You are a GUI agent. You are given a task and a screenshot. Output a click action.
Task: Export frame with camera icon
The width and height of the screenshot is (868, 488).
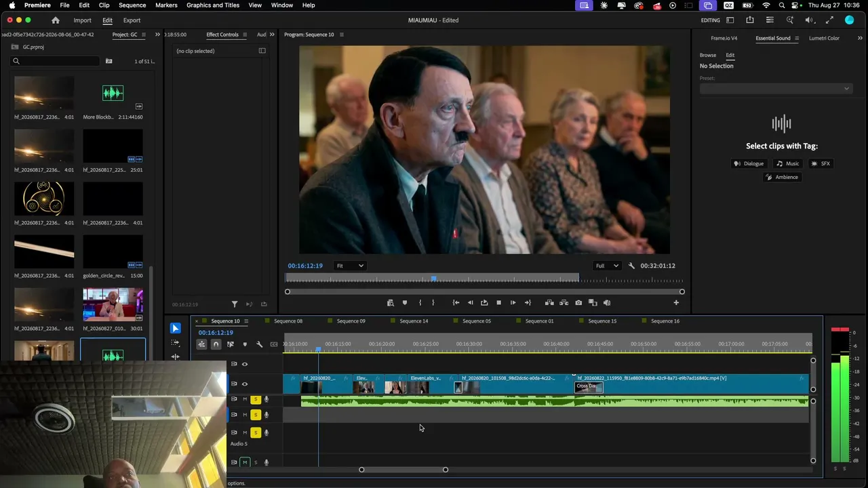point(578,303)
